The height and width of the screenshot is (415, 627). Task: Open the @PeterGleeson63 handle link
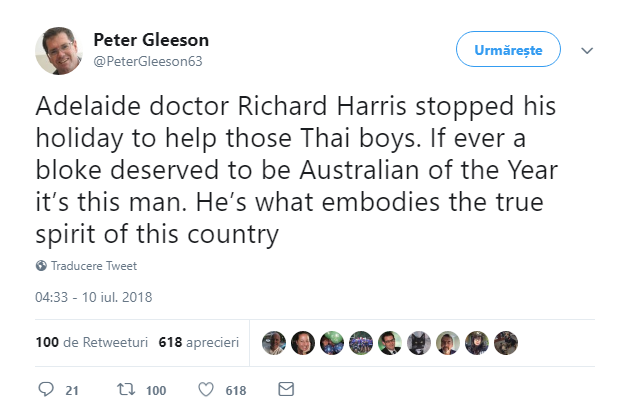click(148, 62)
